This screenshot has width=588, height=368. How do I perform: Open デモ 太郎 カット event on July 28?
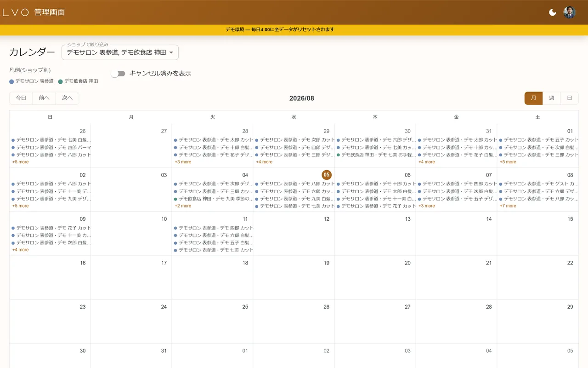pyautogui.click(x=213, y=139)
